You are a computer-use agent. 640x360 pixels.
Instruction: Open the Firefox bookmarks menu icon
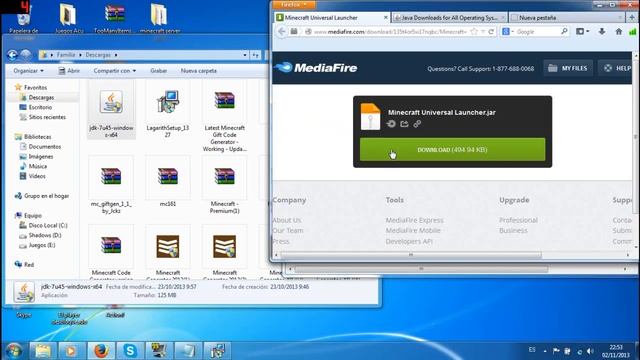coord(582,31)
